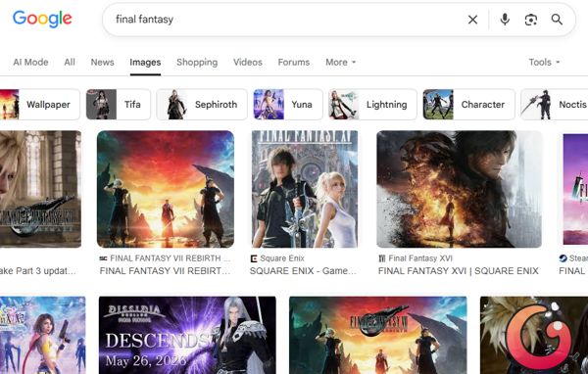Expand the Tools dropdown
The width and height of the screenshot is (588, 374).
[544, 63]
